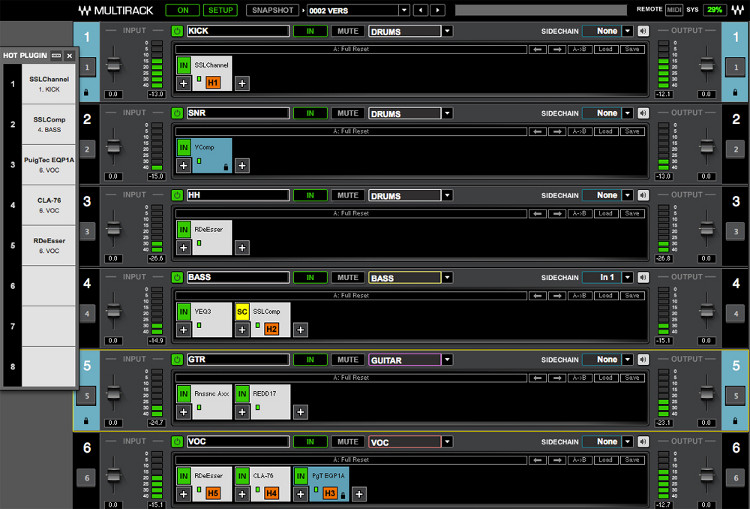This screenshot has height=509, width=750.
Task: Toggle the SNR track power button
Action: click(177, 113)
